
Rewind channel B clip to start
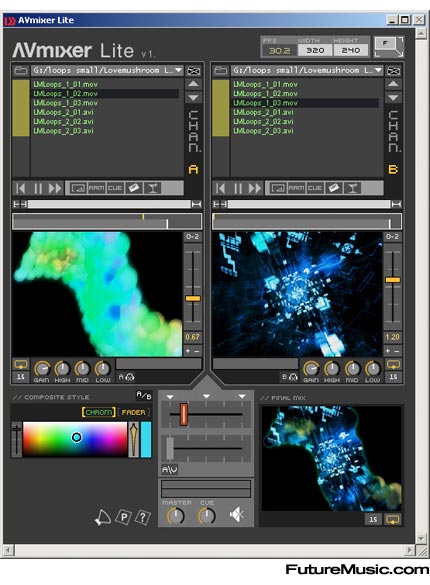click(221, 188)
